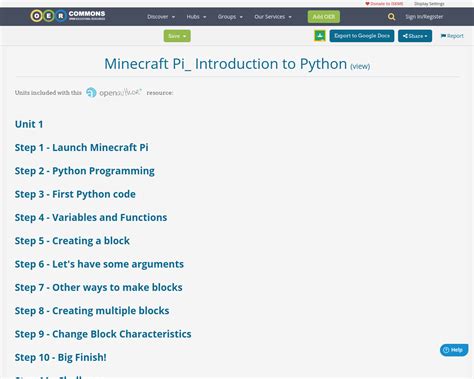Open Sign in/Register

pos(424,17)
